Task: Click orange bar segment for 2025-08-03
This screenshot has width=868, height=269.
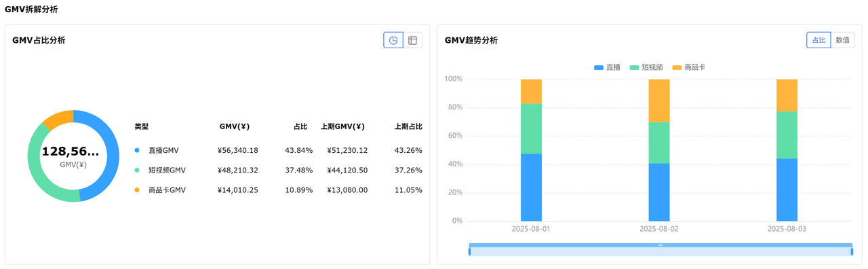Action: point(787,95)
